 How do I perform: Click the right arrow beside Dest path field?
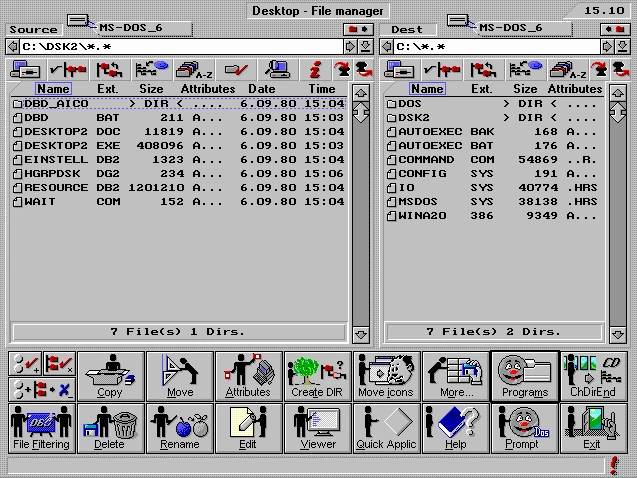click(607, 47)
